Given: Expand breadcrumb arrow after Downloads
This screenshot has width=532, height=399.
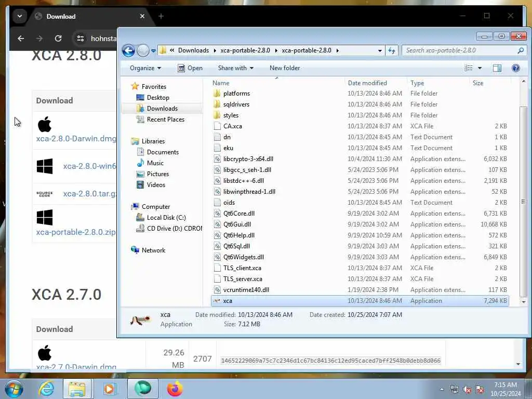Looking at the screenshot, I should coord(215,51).
